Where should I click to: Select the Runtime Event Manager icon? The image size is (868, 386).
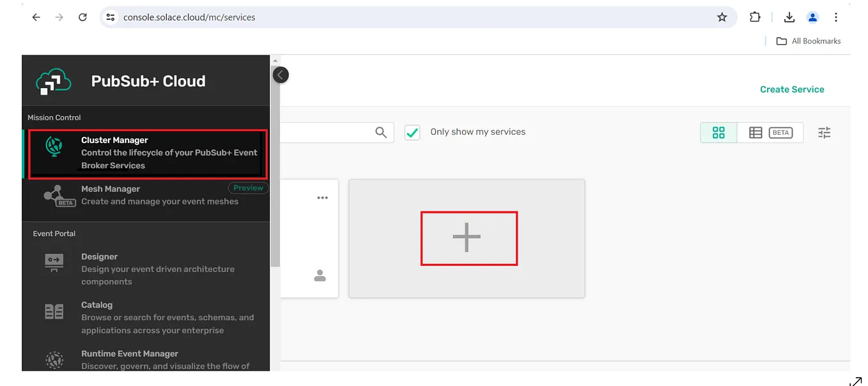coord(54,359)
